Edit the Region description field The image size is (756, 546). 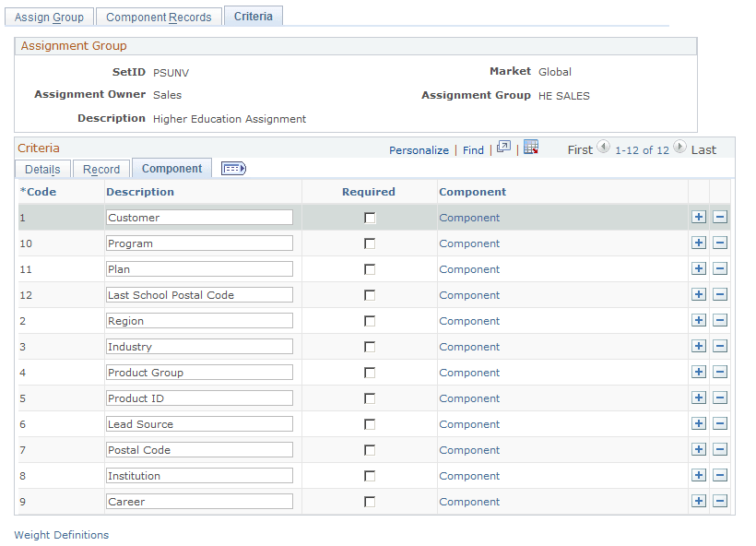[199, 320]
